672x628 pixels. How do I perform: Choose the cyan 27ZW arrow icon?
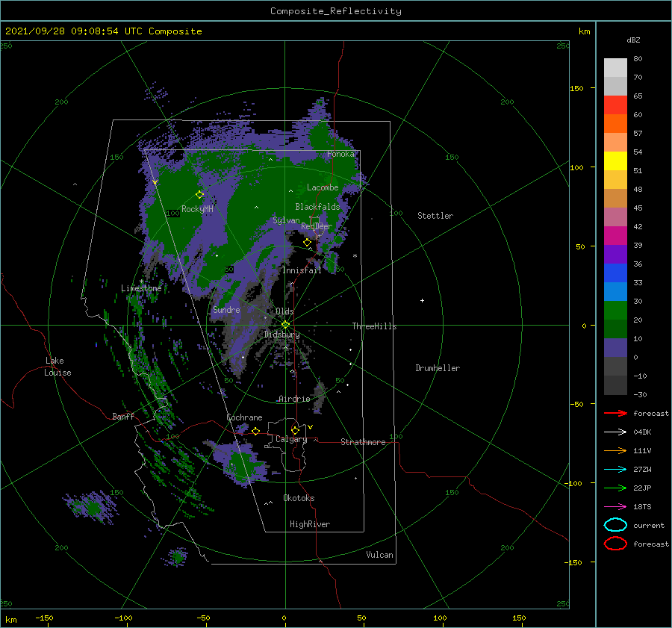(615, 470)
